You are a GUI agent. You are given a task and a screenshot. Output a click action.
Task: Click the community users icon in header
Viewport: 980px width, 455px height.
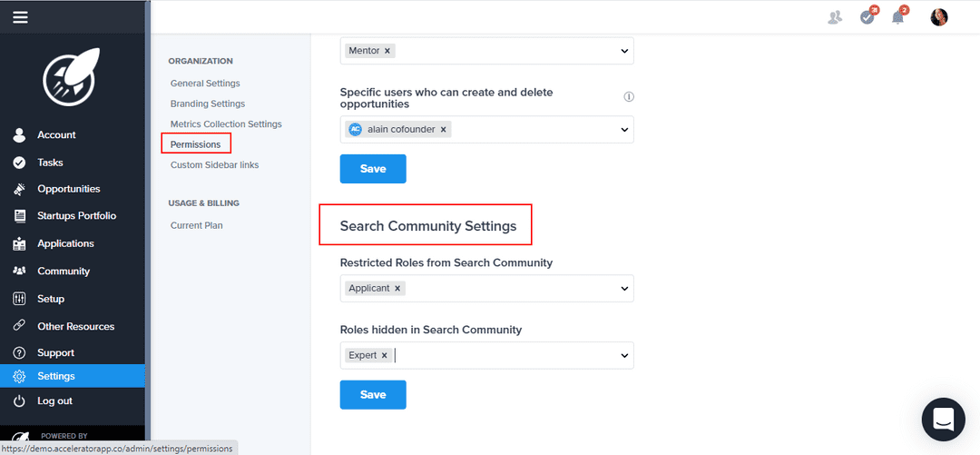pos(835,17)
